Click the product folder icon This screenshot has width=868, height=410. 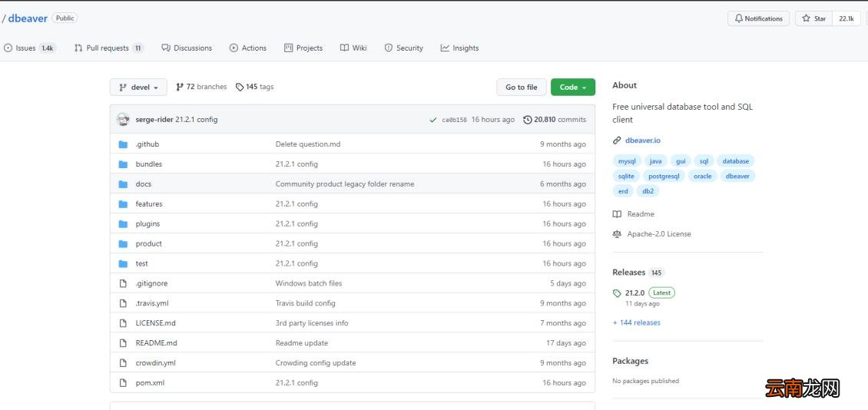pyautogui.click(x=123, y=244)
